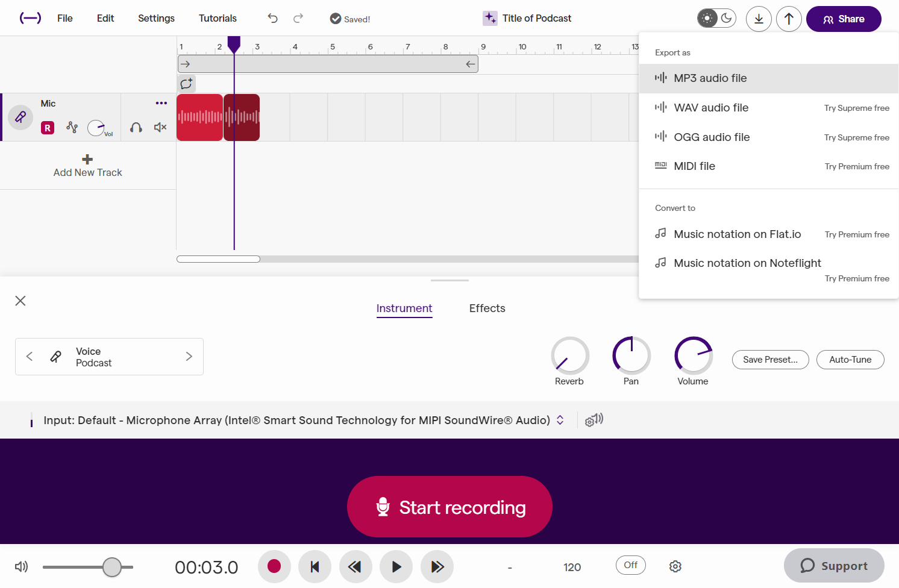
Task: Click the add loop comment icon
Action: point(186,83)
